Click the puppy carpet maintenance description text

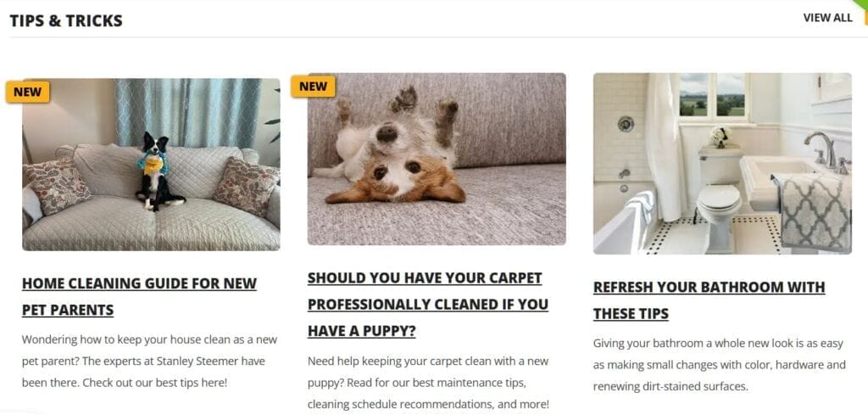coord(428,382)
